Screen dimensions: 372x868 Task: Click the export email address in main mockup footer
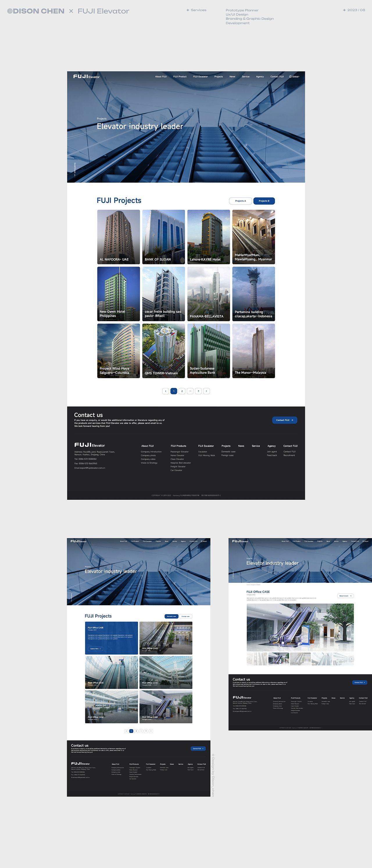click(90, 468)
